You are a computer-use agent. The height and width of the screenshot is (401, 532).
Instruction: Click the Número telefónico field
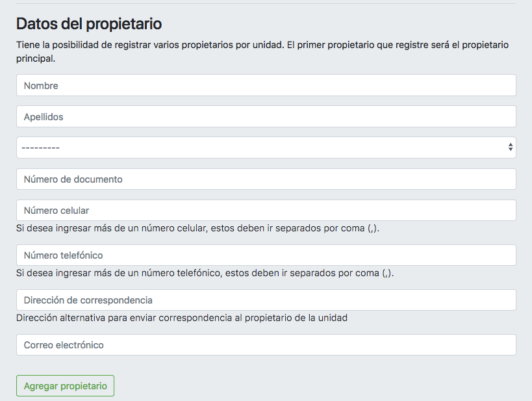(266, 255)
